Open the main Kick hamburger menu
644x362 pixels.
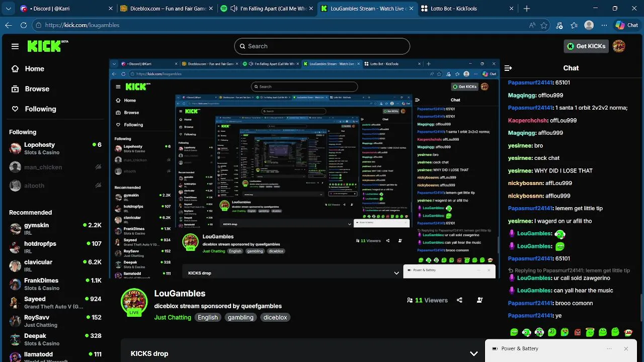coord(15,46)
